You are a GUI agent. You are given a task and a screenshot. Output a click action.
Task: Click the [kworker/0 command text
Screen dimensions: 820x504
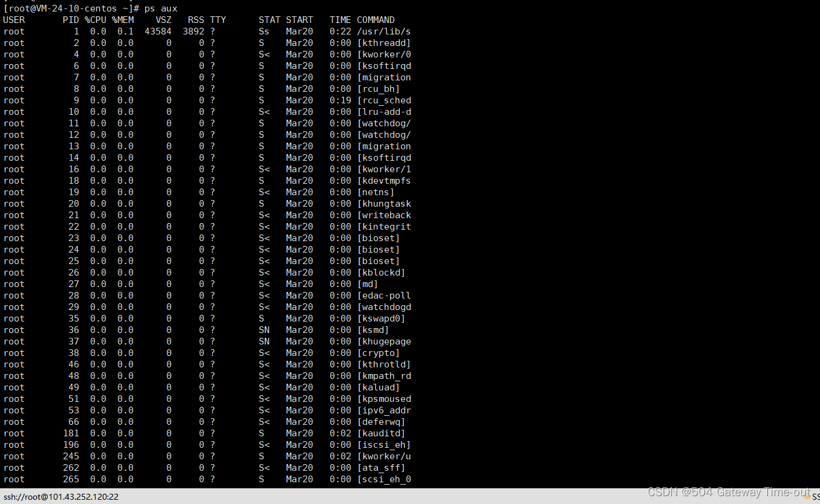tap(384, 54)
